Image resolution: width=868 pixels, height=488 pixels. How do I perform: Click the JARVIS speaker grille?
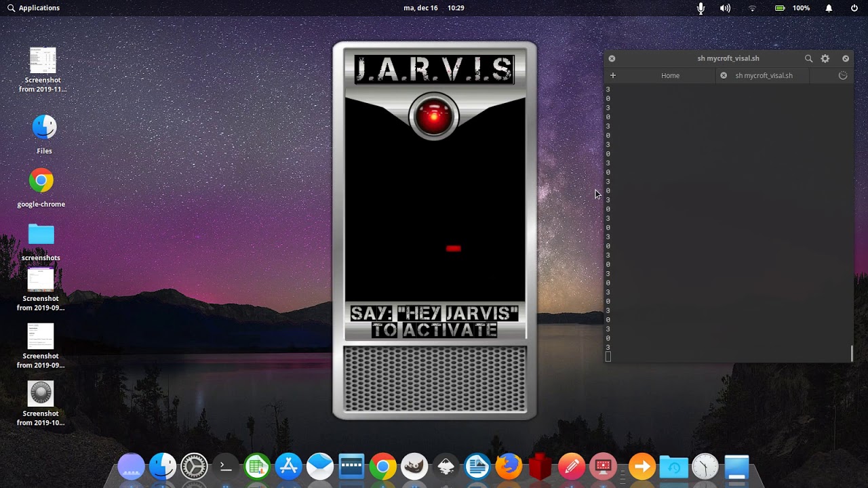pyautogui.click(x=435, y=379)
